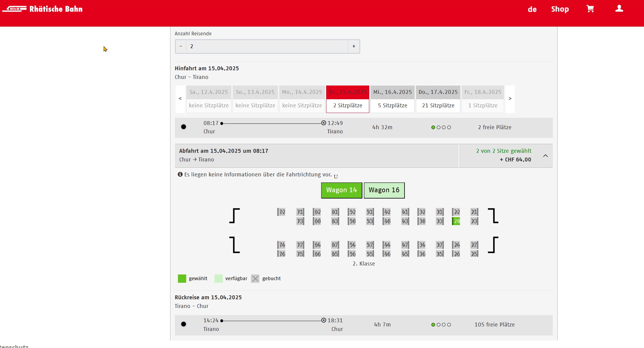Decrease number of travelers with minus
This screenshot has height=348, width=644.
181,46
